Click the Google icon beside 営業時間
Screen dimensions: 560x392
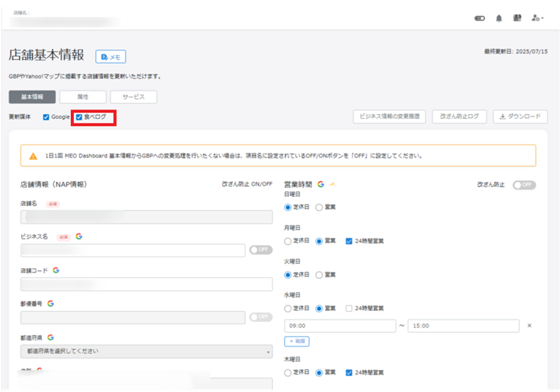321,185
